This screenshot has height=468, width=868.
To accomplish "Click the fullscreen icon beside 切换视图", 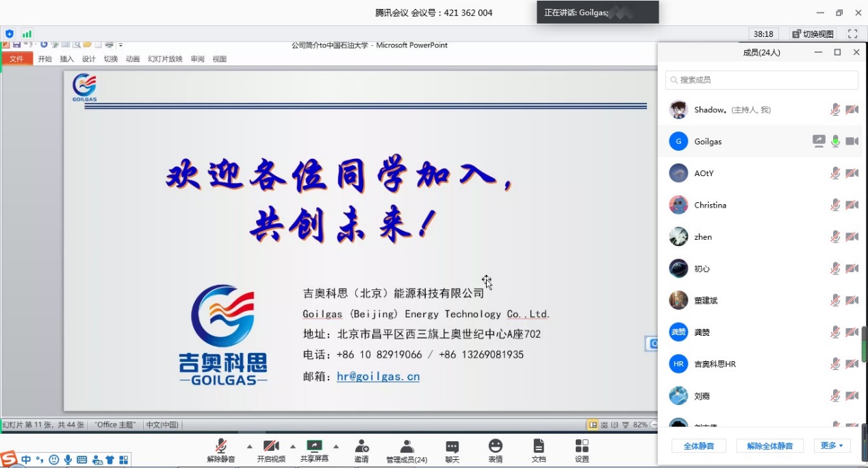I will [x=852, y=34].
